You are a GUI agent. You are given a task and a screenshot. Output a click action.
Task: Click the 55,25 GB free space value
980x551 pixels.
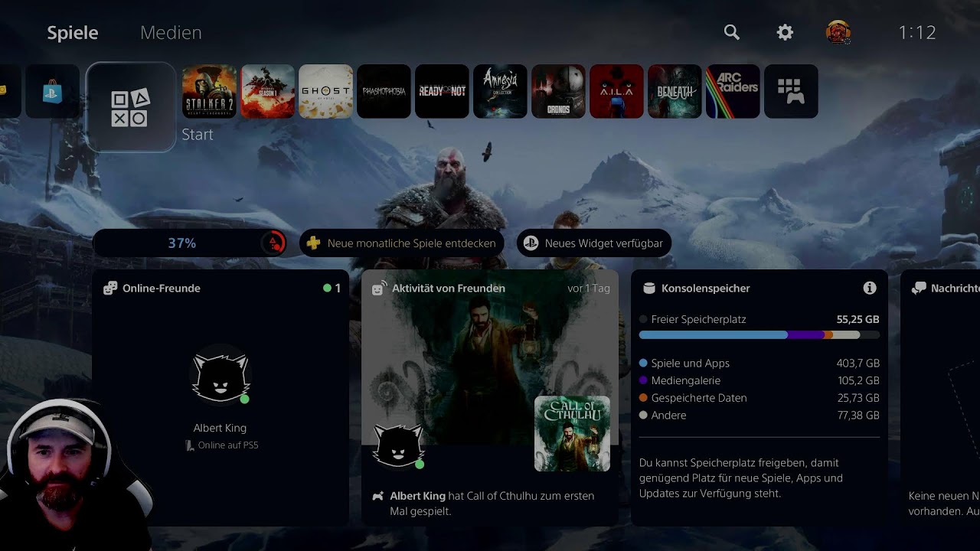click(857, 319)
